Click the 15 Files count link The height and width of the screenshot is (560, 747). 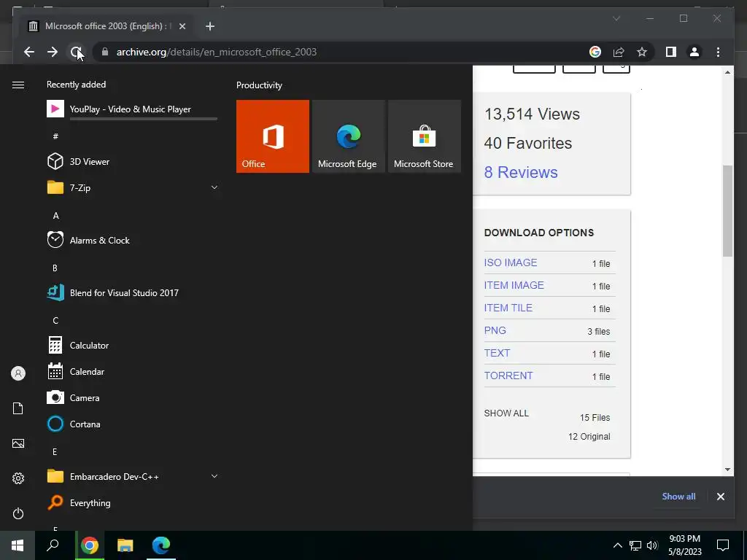[595, 417]
